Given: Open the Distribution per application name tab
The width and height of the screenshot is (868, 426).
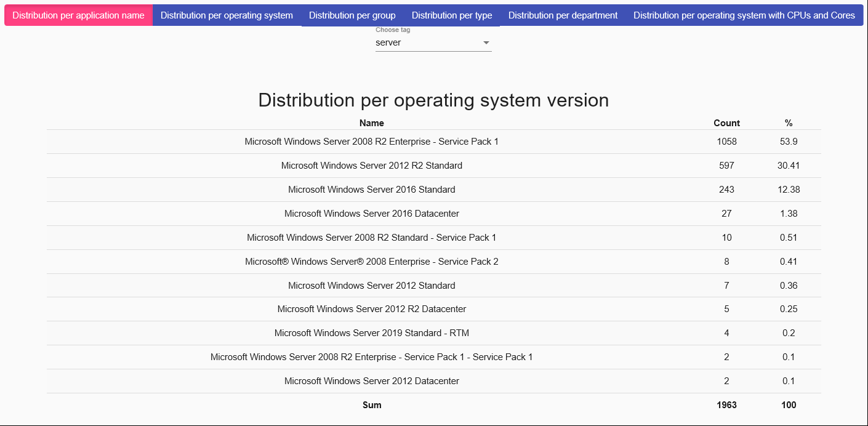Looking at the screenshot, I should tap(78, 15).
